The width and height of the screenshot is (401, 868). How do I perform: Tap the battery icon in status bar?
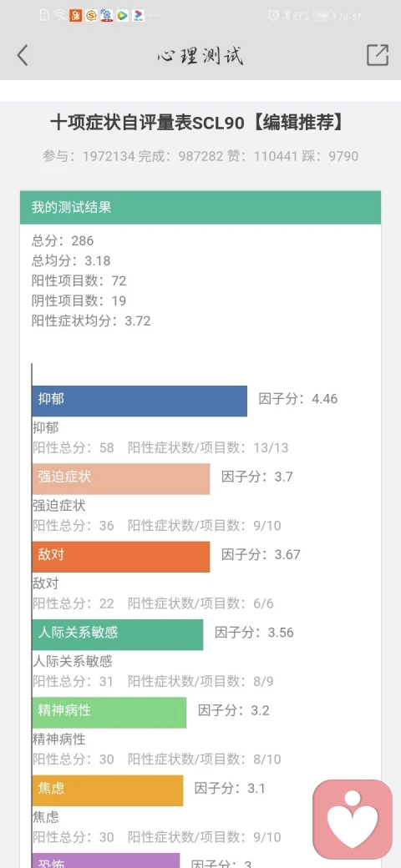(x=325, y=16)
